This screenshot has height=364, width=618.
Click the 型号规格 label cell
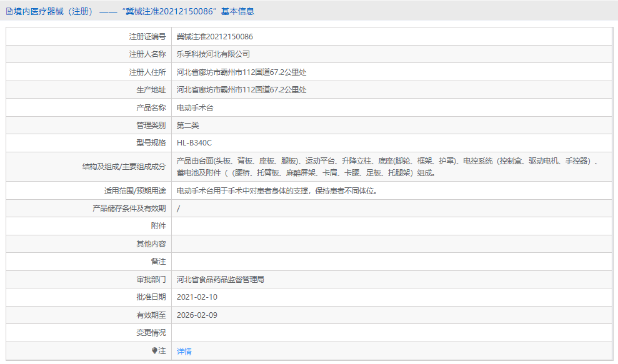click(x=89, y=143)
